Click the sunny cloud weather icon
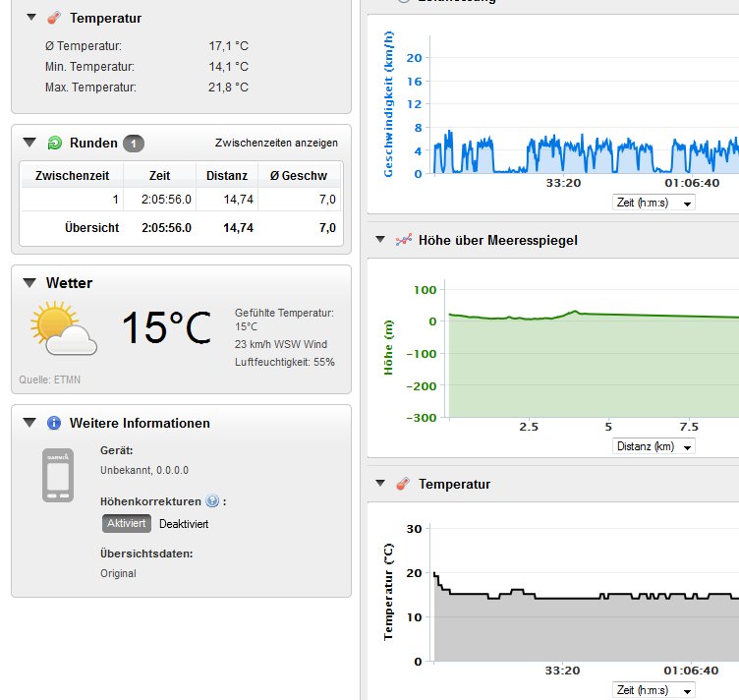Image resolution: width=739 pixels, height=700 pixels. coord(64,328)
